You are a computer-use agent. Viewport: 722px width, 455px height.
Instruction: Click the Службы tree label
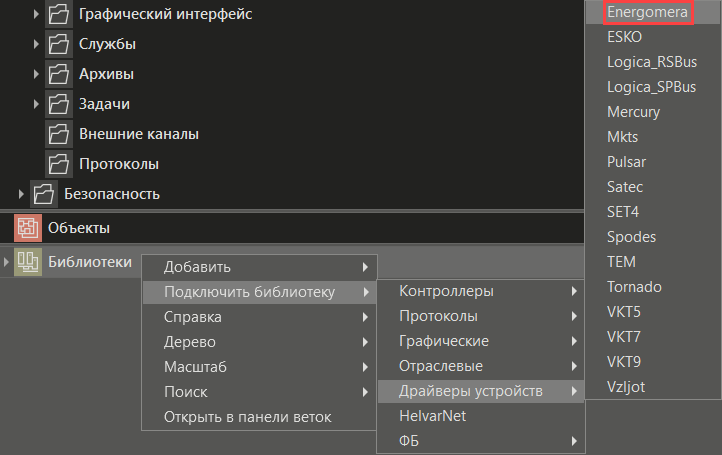107,44
